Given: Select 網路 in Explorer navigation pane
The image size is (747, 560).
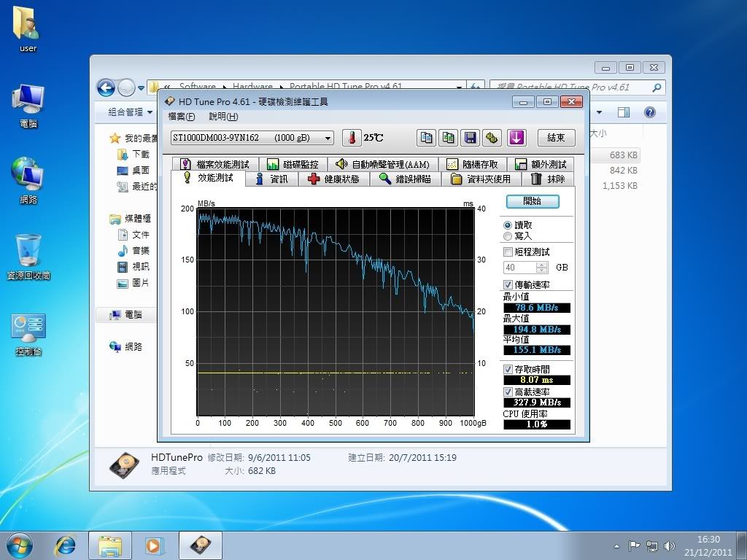Looking at the screenshot, I should [x=126, y=346].
